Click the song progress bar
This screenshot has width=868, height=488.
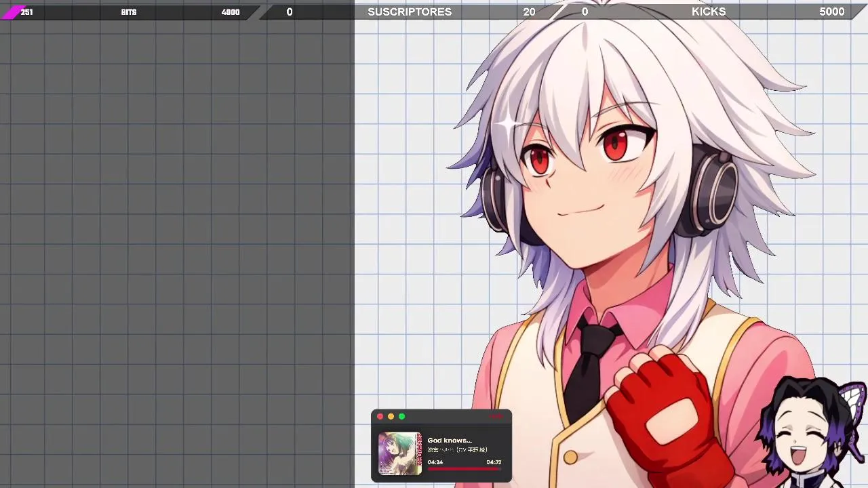(x=465, y=468)
